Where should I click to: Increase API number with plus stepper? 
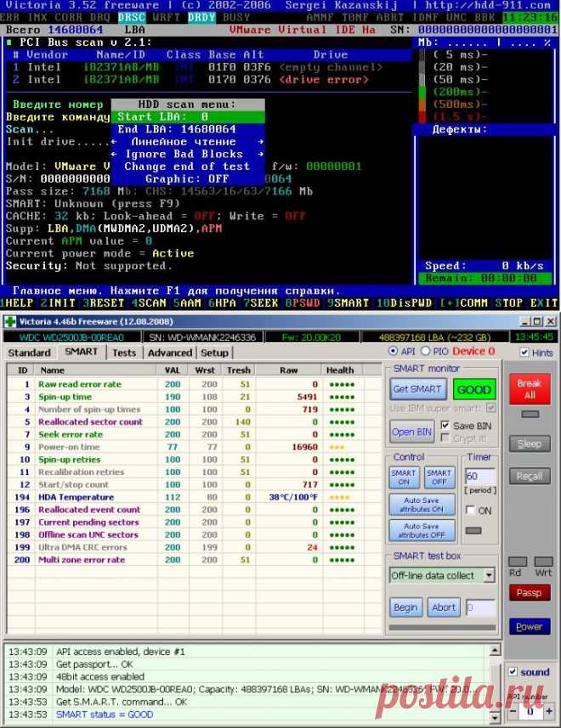pyautogui.click(x=548, y=711)
